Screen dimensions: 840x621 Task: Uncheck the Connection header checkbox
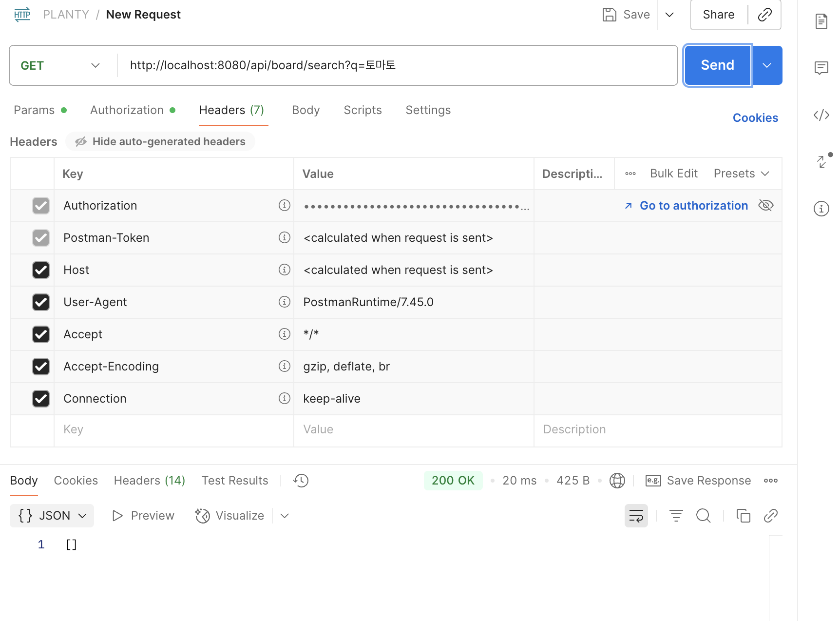pyautogui.click(x=41, y=399)
